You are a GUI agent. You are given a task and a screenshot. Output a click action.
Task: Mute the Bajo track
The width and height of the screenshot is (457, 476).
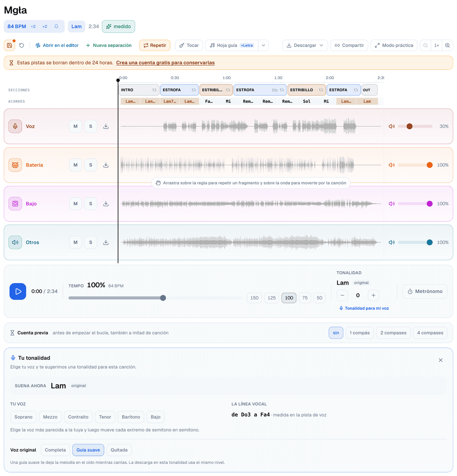click(x=75, y=204)
